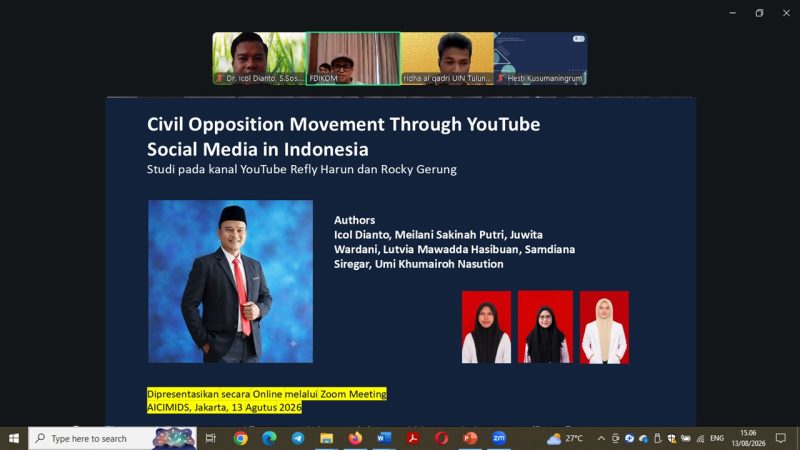The height and width of the screenshot is (450, 800).
Task: Open the clock showing 15.06
Action: pos(748,438)
